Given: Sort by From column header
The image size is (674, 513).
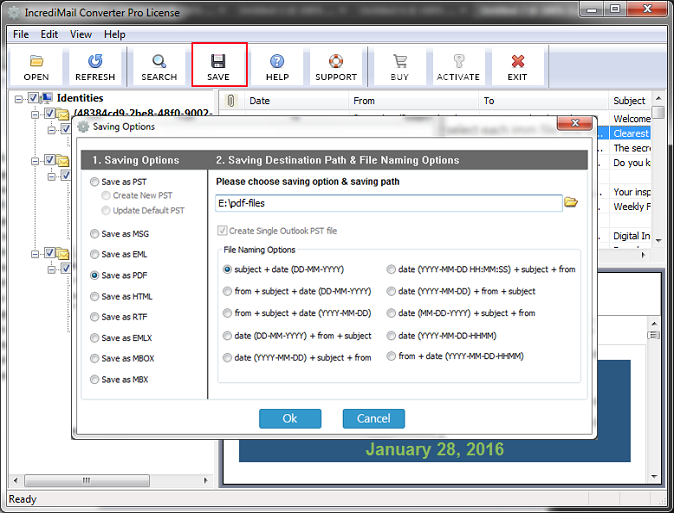Looking at the screenshot, I should coord(414,101).
